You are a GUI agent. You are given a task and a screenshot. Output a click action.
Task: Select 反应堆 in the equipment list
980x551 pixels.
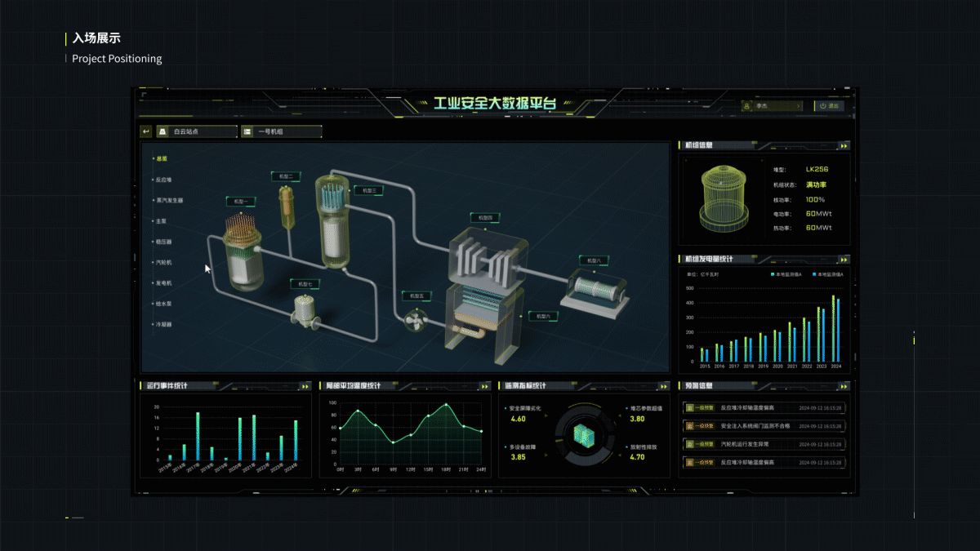point(163,179)
